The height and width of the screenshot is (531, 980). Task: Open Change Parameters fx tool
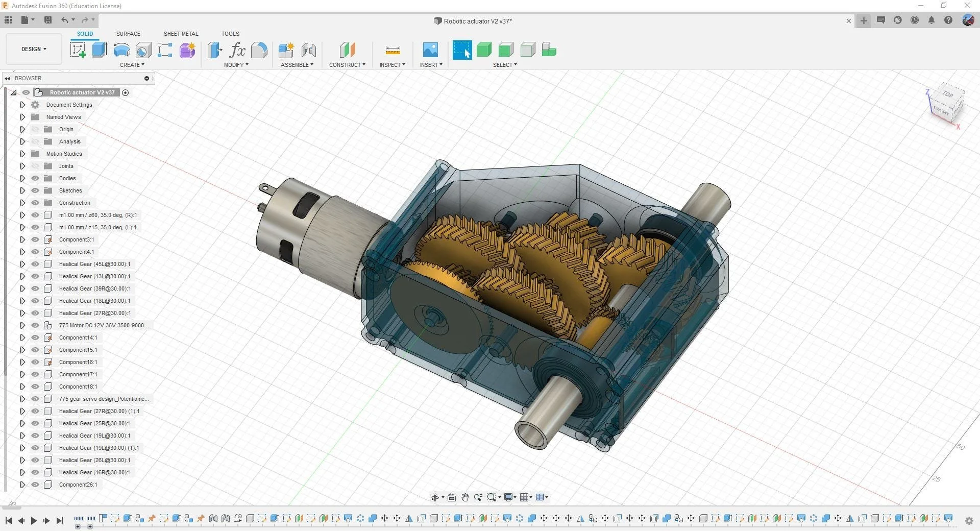pos(237,50)
